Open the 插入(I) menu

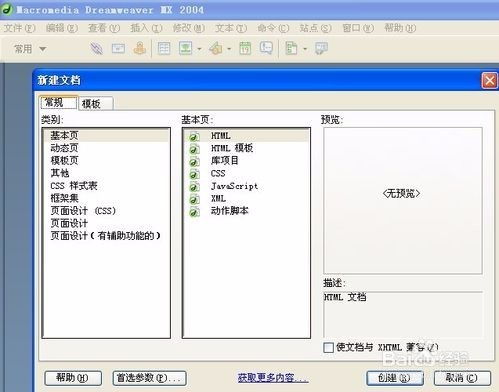pyautogui.click(x=146, y=28)
